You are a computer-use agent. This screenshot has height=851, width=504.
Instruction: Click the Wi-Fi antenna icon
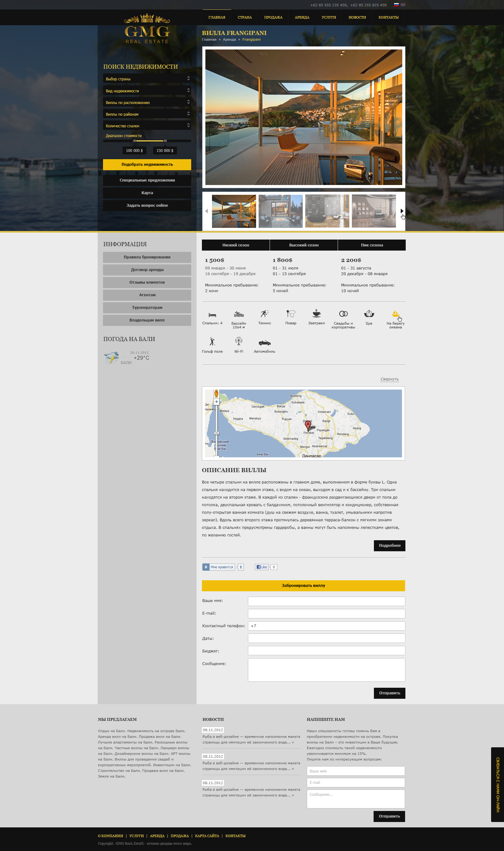239,341
